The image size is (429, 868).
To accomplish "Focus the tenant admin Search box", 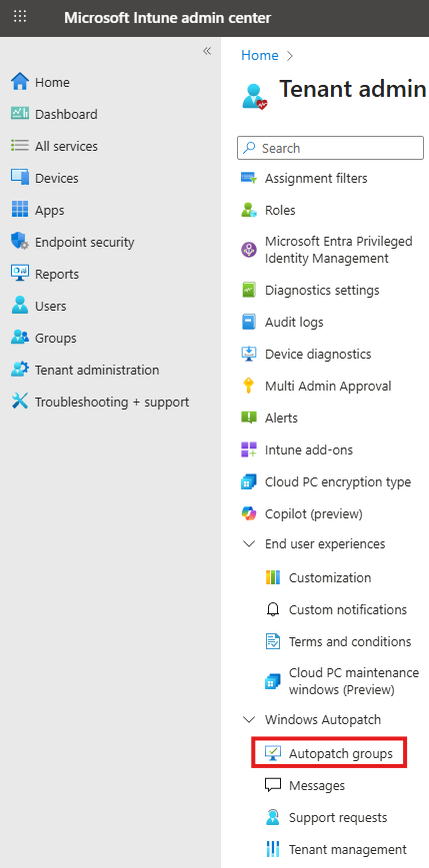I will (330, 148).
